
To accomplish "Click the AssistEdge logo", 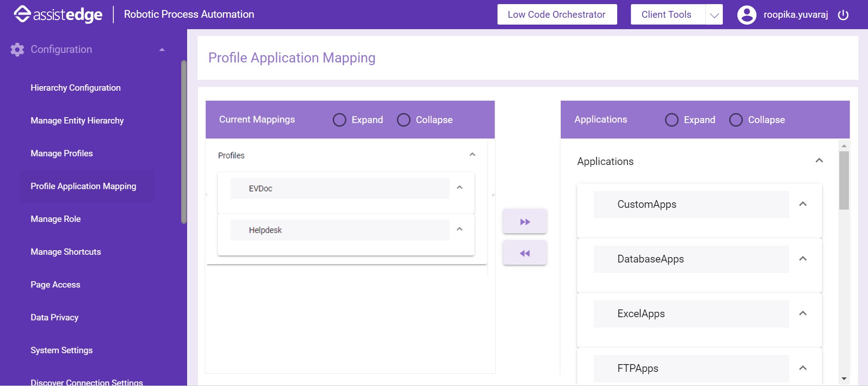I will [x=58, y=15].
